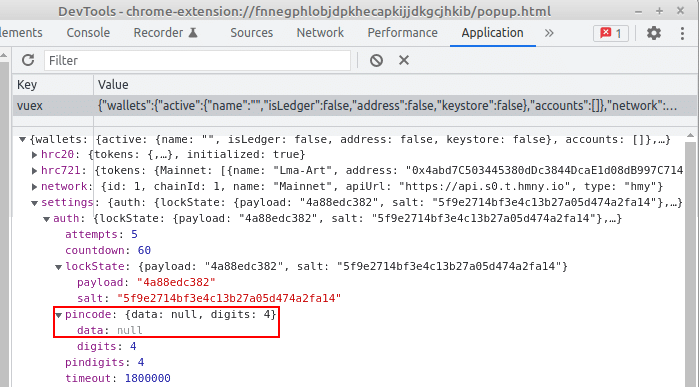Select the Application tab
Image resolution: width=699 pixels, height=387 pixels.
pyautogui.click(x=493, y=33)
